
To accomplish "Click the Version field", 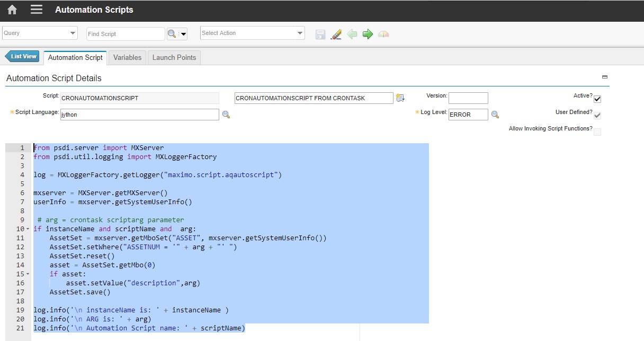I will [x=468, y=98].
